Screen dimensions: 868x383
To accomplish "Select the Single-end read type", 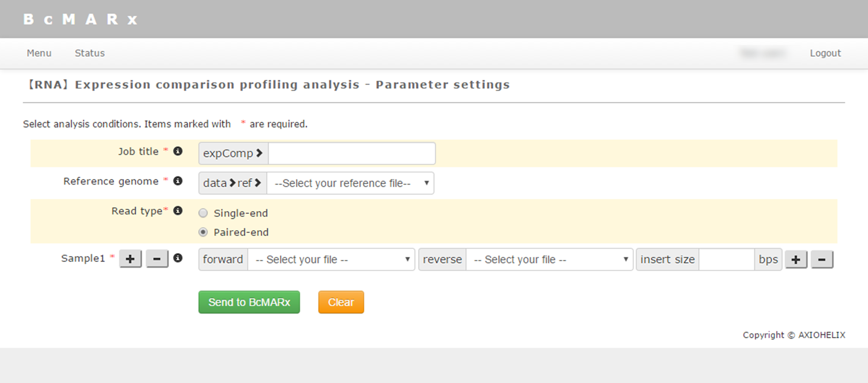I will tap(203, 213).
